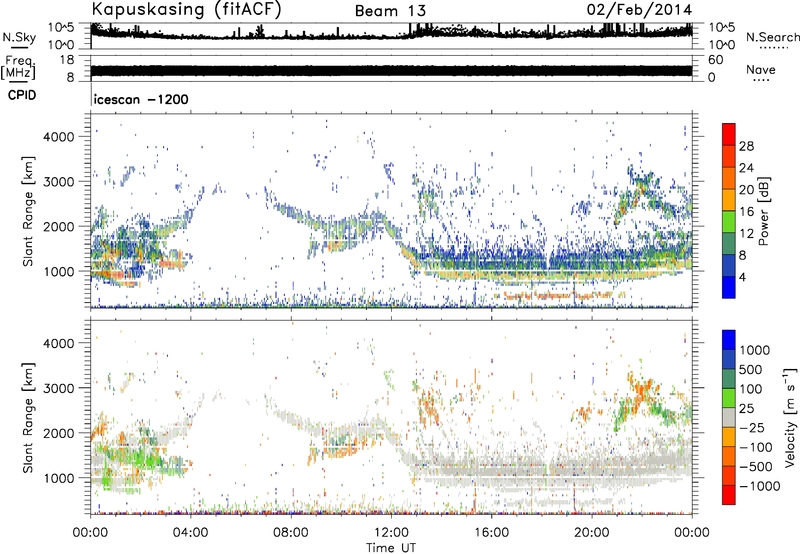Click the '-1000' Velocity scale value

pos(760,486)
